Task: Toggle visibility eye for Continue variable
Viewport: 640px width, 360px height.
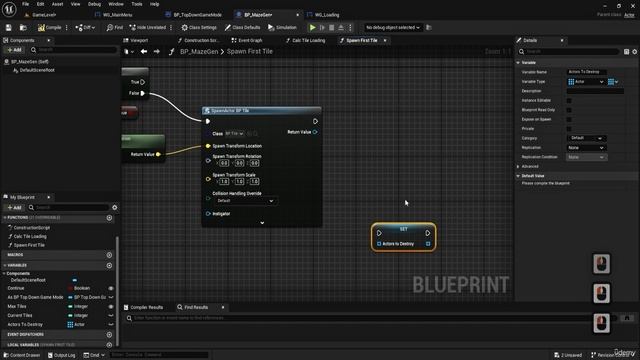Action: 111,288
